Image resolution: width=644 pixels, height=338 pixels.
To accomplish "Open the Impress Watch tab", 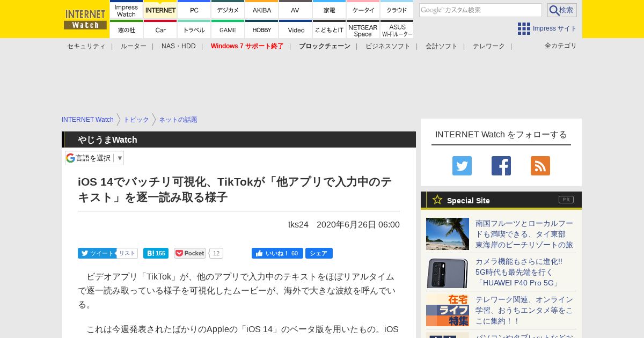I will 127,10.
